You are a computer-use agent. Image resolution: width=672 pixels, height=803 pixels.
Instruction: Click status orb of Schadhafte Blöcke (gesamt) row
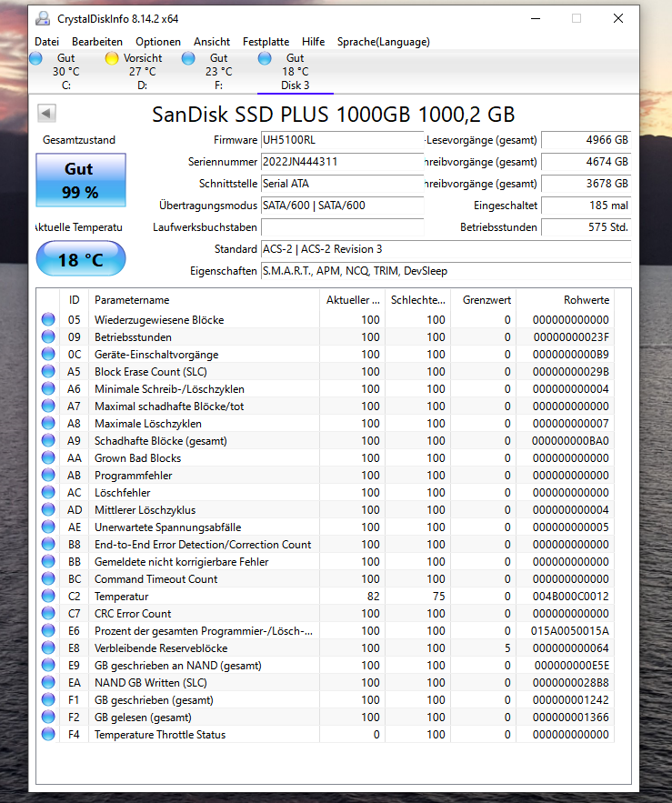click(48, 440)
